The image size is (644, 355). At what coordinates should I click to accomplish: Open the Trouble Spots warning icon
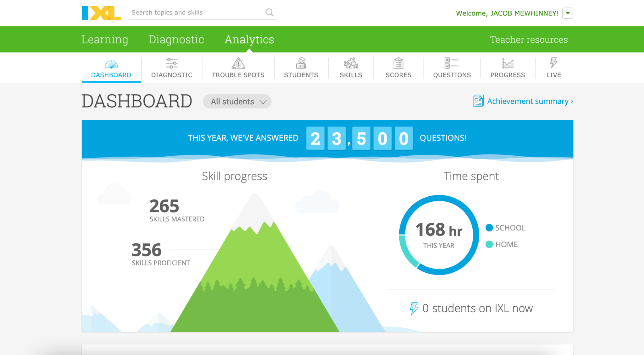click(x=238, y=63)
